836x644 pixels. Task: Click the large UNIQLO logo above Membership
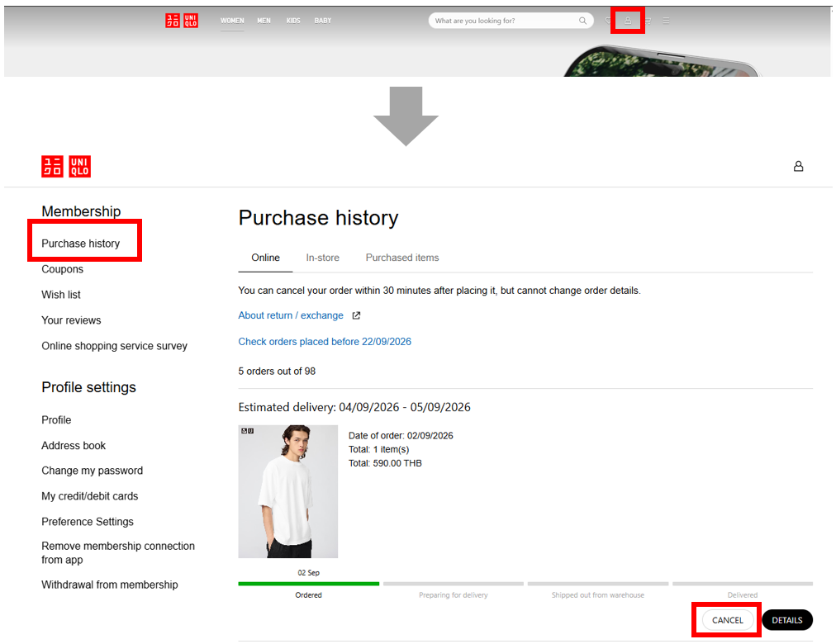[66, 166]
